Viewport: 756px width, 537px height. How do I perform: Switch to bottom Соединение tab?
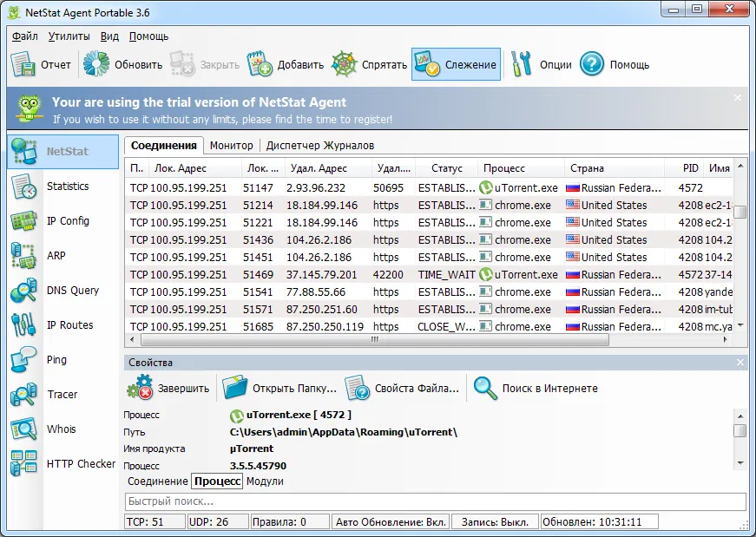click(158, 481)
